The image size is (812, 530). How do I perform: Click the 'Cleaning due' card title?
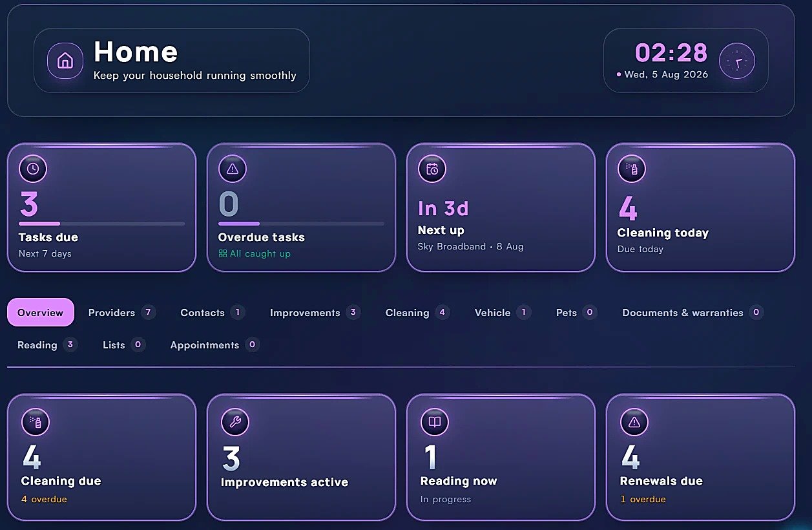point(61,482)
